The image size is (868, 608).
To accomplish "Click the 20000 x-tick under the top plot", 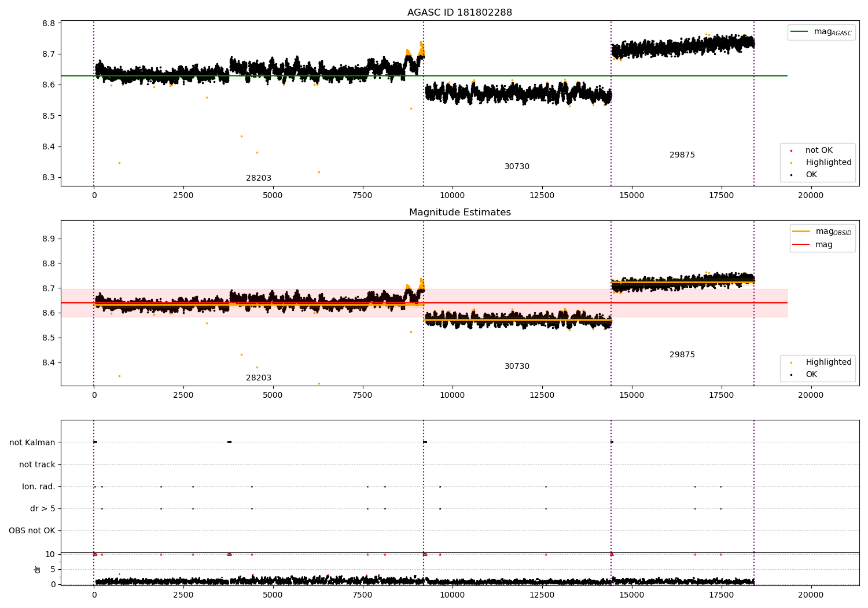I will coord(811,196).
